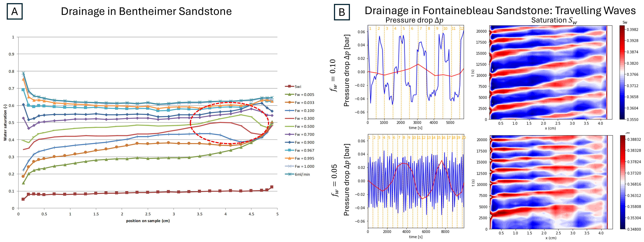Click the Fw = 0.995 legend entry
644x242 pixels.
(304, 158)
